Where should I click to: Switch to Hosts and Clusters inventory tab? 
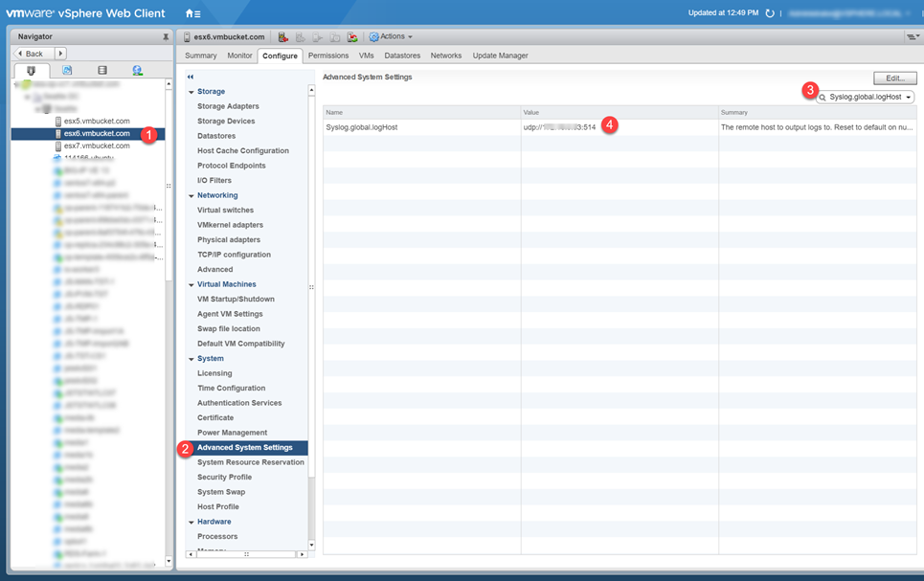click(32, 70)
